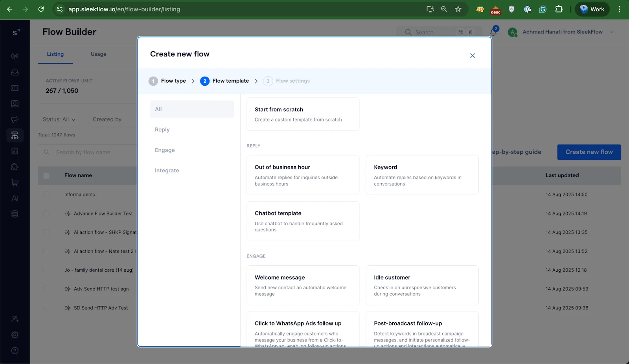Open the Tickets icon in sidebar
Screen dimensions: 629x364
click(15, 88)
